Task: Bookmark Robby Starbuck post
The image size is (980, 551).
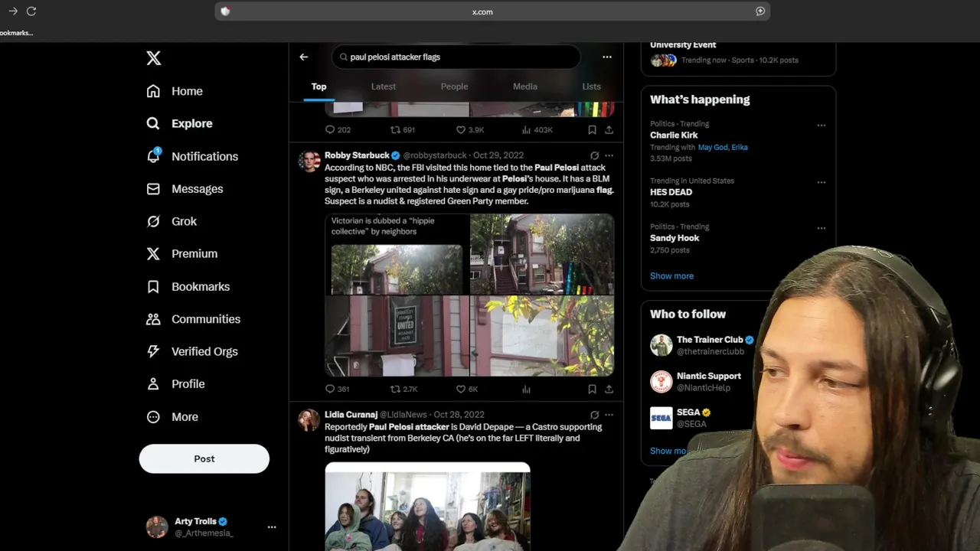Action: (592, 389)
